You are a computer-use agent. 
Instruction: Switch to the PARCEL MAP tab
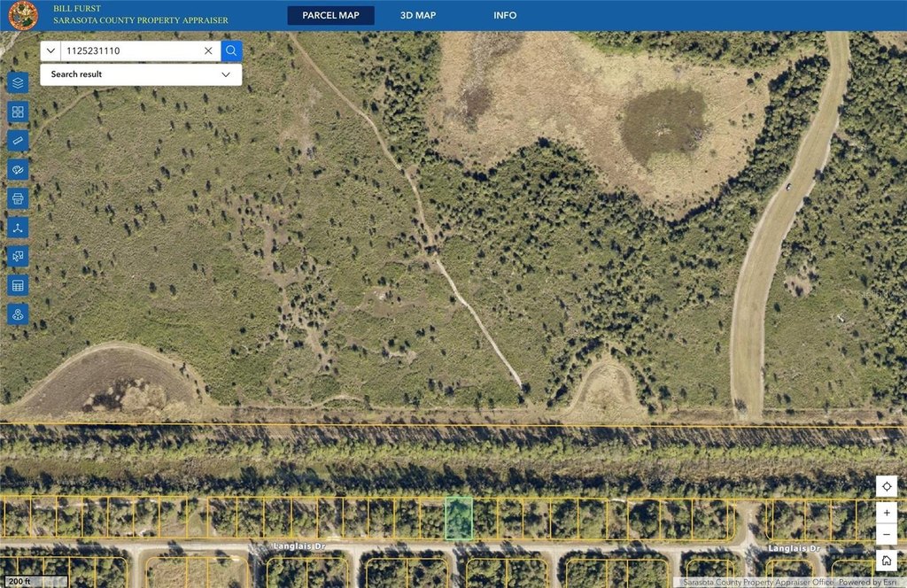[331, 16]
